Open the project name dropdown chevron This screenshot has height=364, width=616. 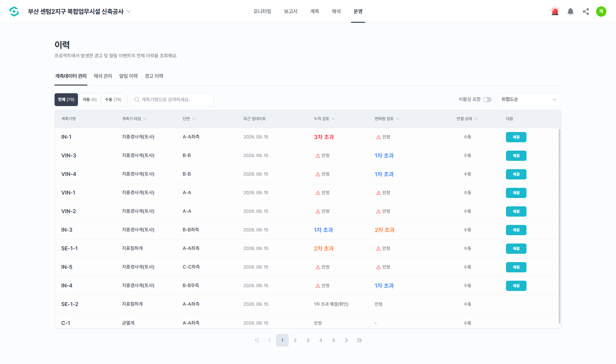[129, 12]
